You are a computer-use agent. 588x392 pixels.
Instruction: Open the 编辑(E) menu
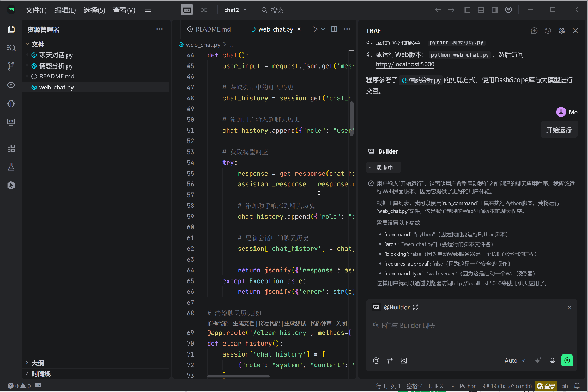pyautogui.click(x=65, y=10)
